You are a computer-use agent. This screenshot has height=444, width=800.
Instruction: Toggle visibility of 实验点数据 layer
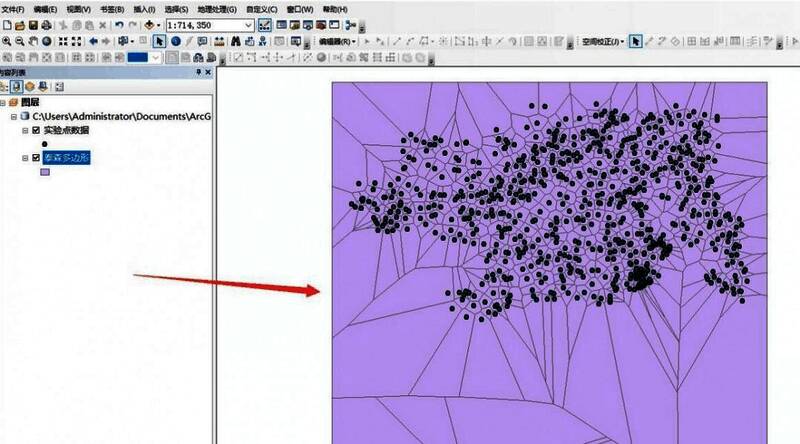[36, 129]
